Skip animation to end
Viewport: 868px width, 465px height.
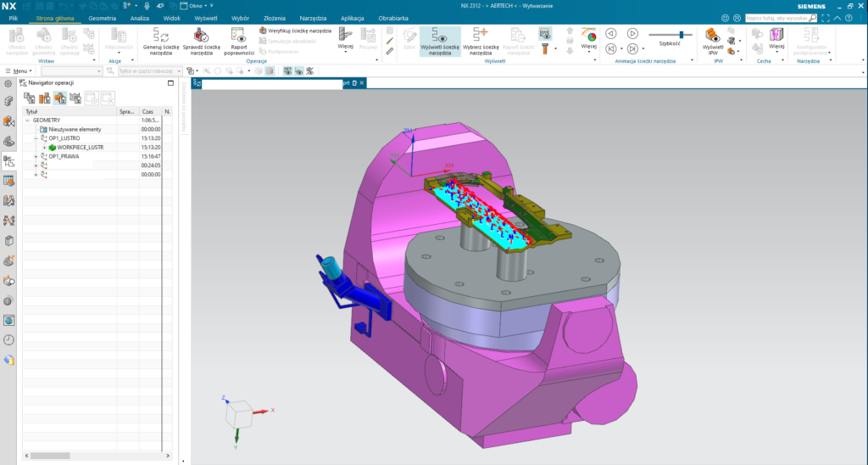[632, 48]
